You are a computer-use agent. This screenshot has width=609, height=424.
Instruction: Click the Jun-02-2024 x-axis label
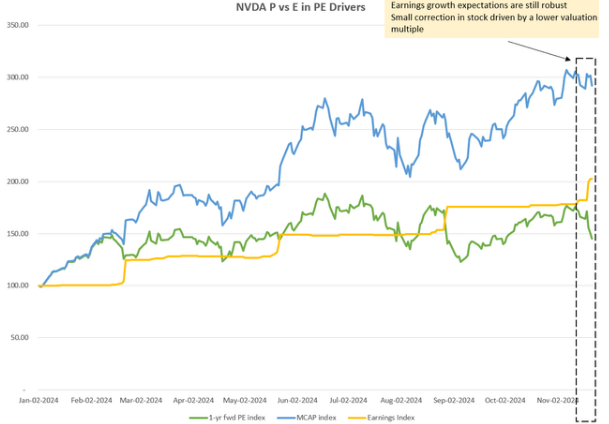click(x=297, y=400)
